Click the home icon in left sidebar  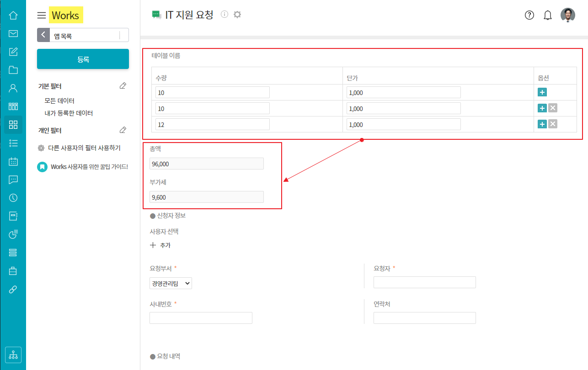[13, 16]
